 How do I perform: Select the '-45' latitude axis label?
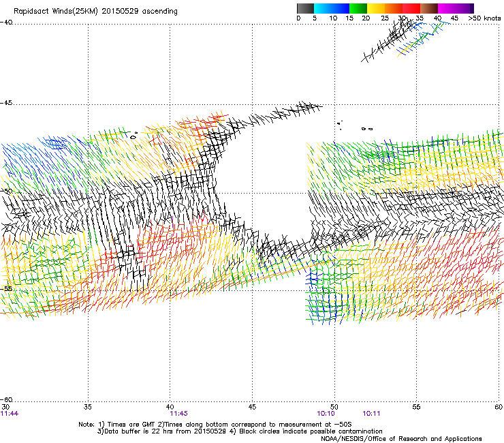point(6,103)
